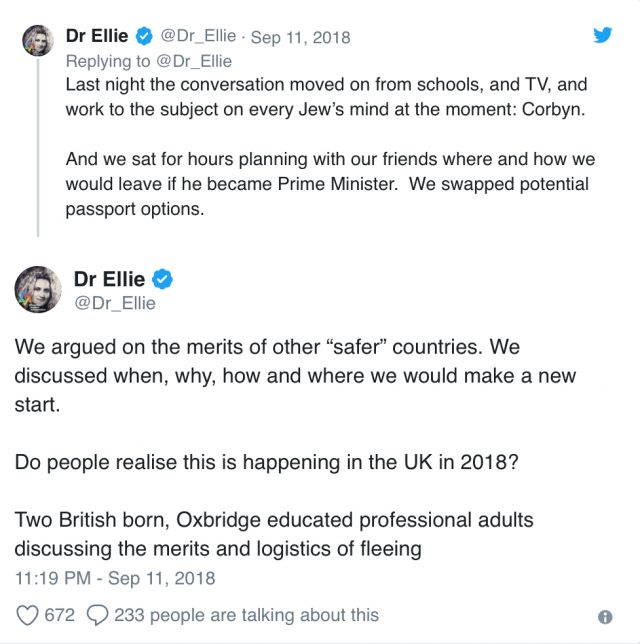Click Dr Ellie name in top tweet

click(x=97, y=36)
